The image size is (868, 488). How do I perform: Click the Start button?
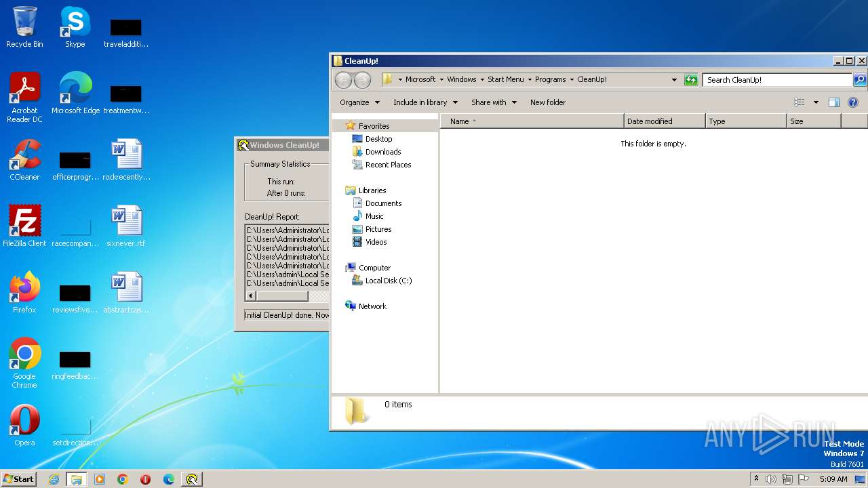tap(19, 479)
